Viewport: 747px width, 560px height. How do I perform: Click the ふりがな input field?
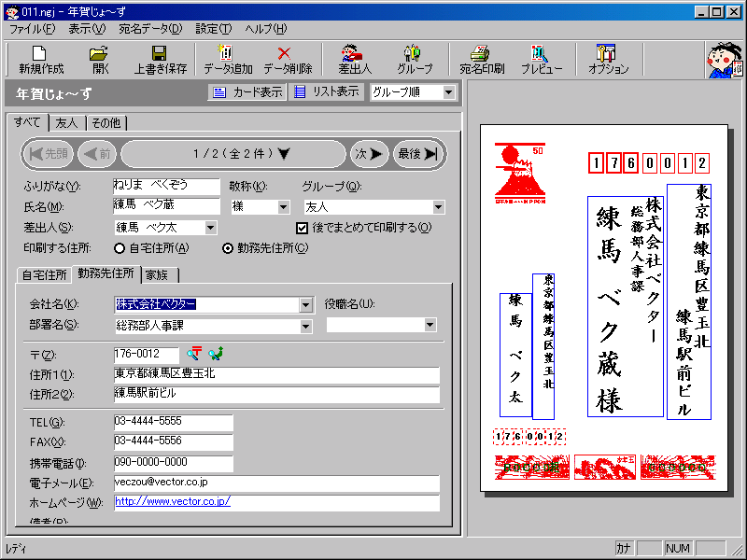[166, 186]
